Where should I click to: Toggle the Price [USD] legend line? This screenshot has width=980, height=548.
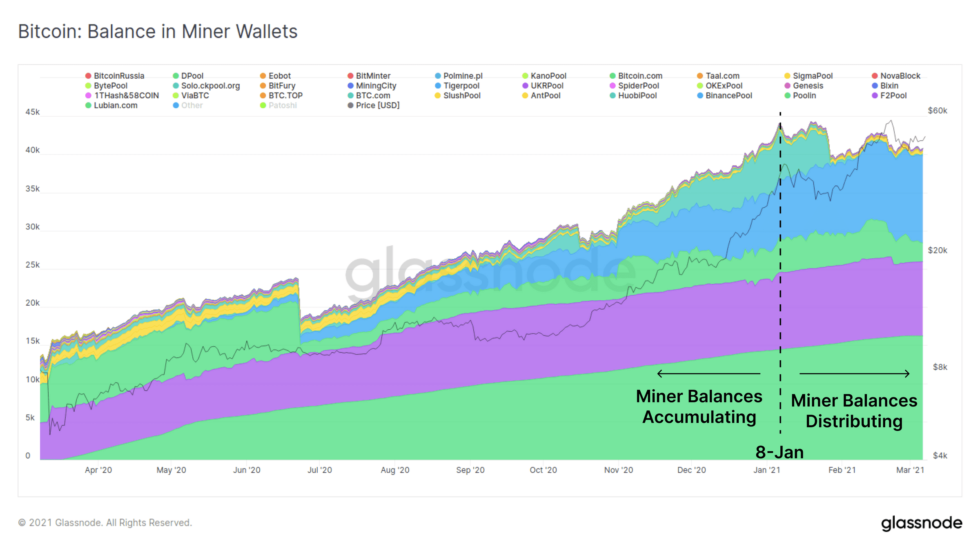point(373,105)
